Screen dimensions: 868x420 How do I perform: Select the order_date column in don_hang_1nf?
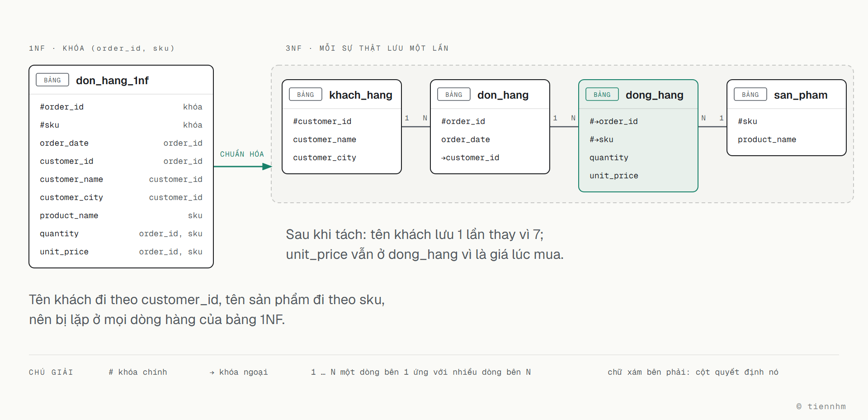(x=121, y=143)
